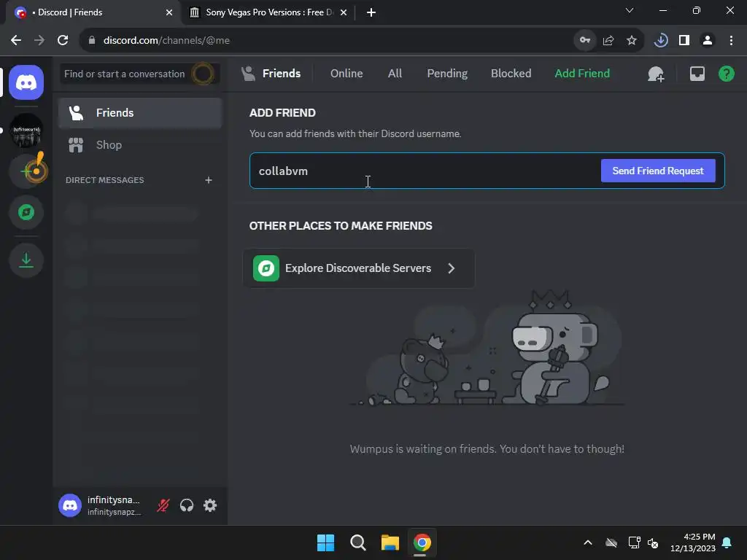Click the Download Apps arrow icon

click(26, 260)
